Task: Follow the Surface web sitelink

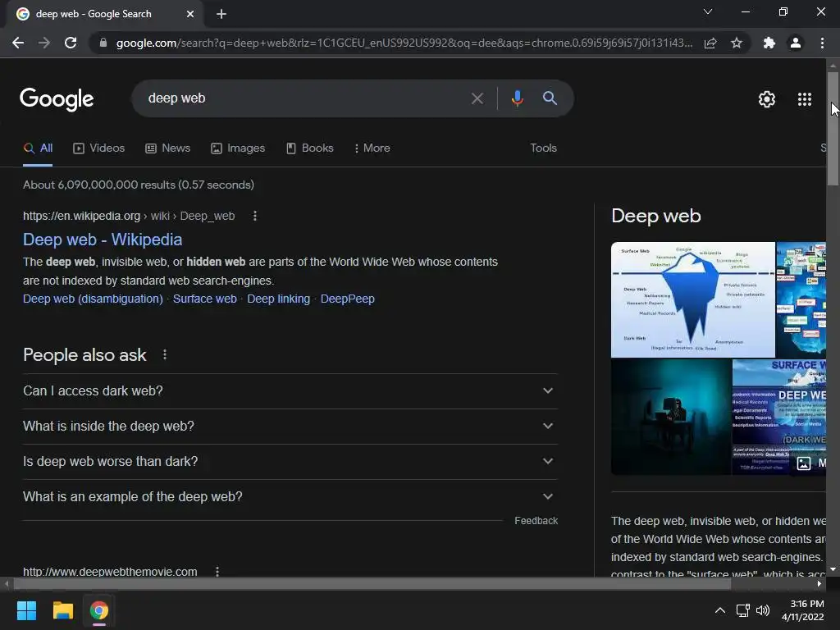Action: pos(204,299)
